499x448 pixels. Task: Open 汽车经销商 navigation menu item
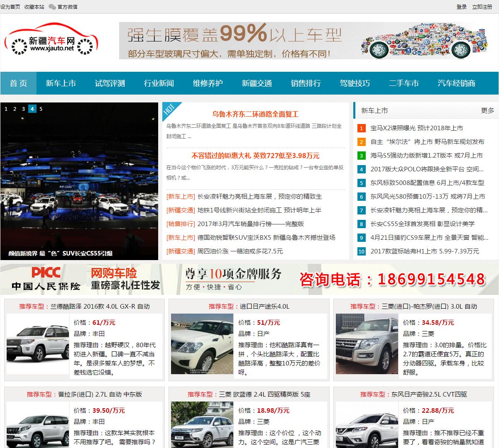pos(456,83)
